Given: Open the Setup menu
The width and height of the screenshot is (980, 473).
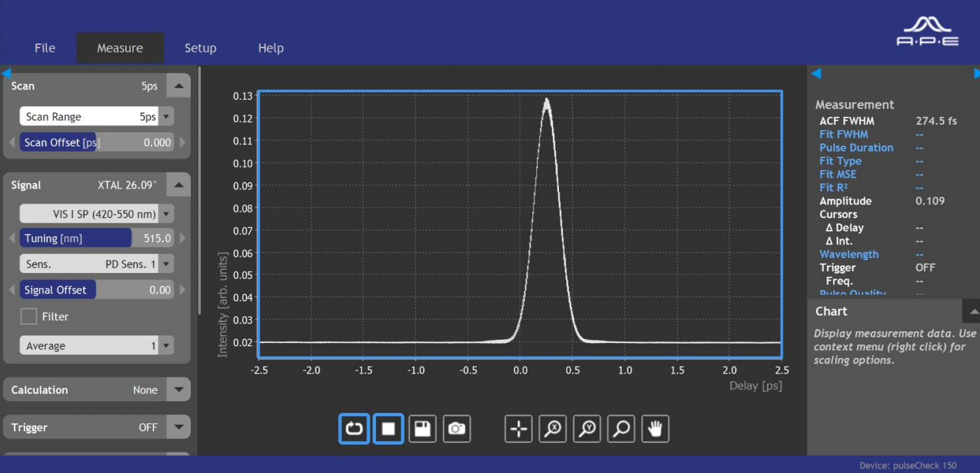Looking at the screenshot, I should 200,48.
